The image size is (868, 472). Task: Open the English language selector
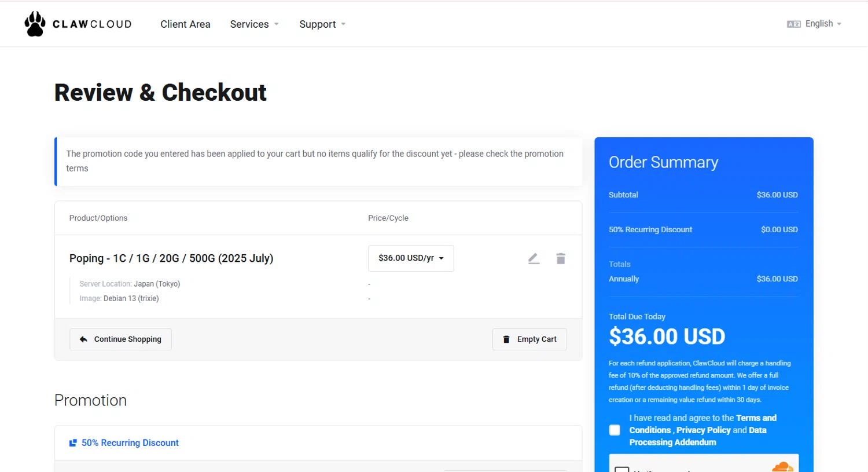tap(814, 24)
